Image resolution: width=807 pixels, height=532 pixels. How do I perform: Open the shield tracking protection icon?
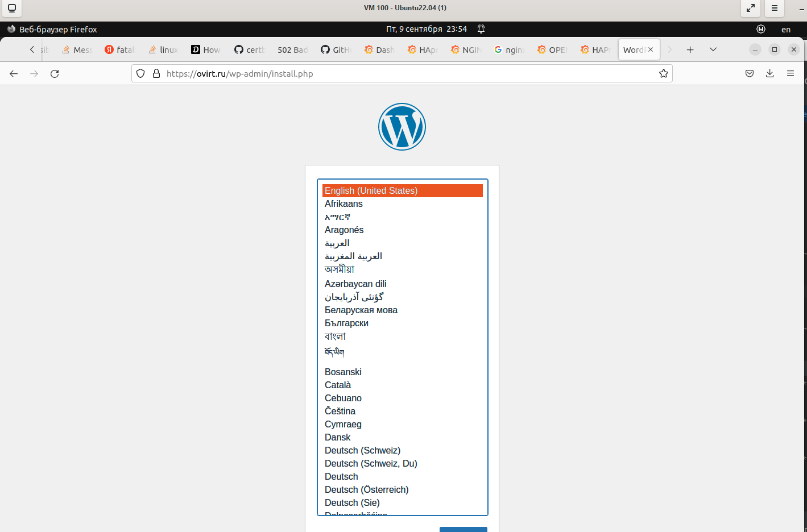[x=140, y=73]
